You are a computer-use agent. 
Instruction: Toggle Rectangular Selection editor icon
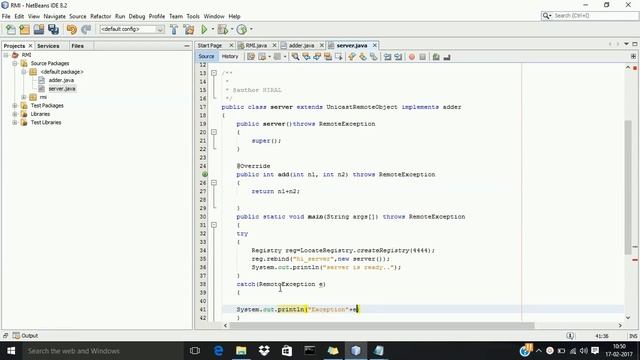click(338, 57)
